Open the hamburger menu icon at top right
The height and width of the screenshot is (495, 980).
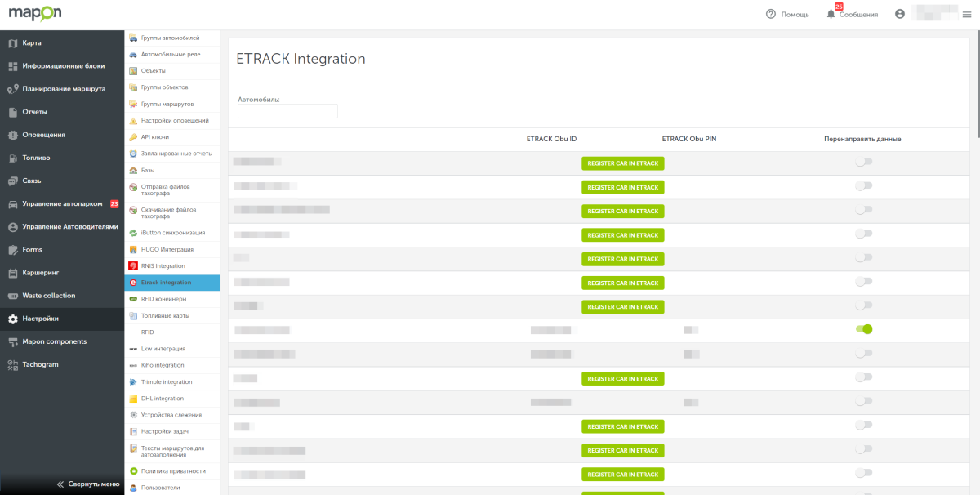[966, 14]
